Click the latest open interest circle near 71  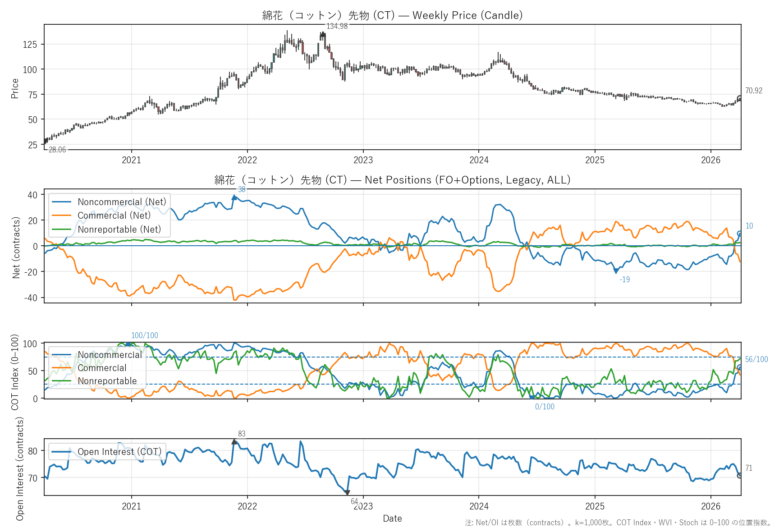click(739, 475)
